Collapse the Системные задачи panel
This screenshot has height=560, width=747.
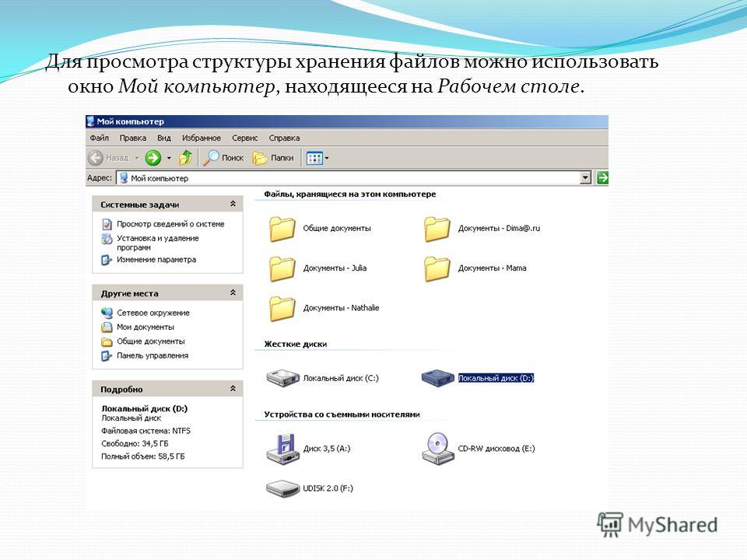point(233,204)
